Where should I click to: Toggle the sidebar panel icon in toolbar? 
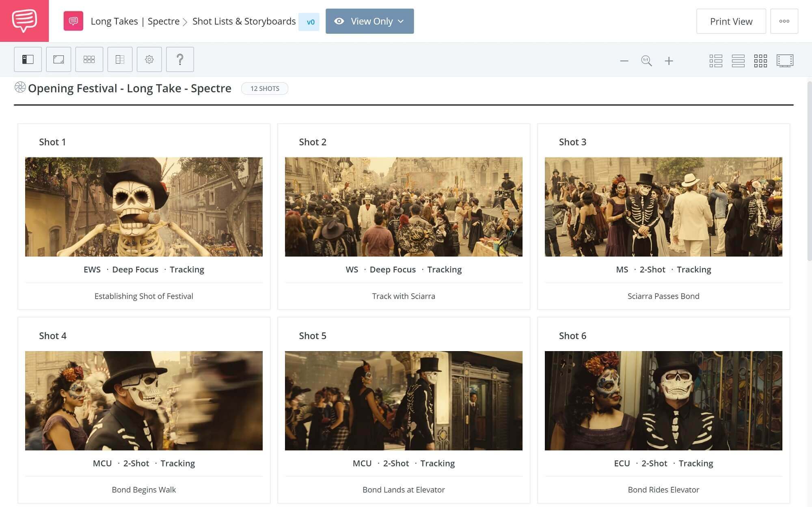pyautogui.click(x=28, y=60)
